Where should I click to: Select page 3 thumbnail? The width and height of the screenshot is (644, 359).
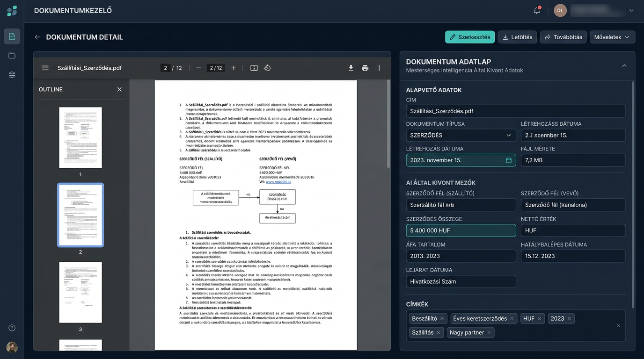(80, 292)
